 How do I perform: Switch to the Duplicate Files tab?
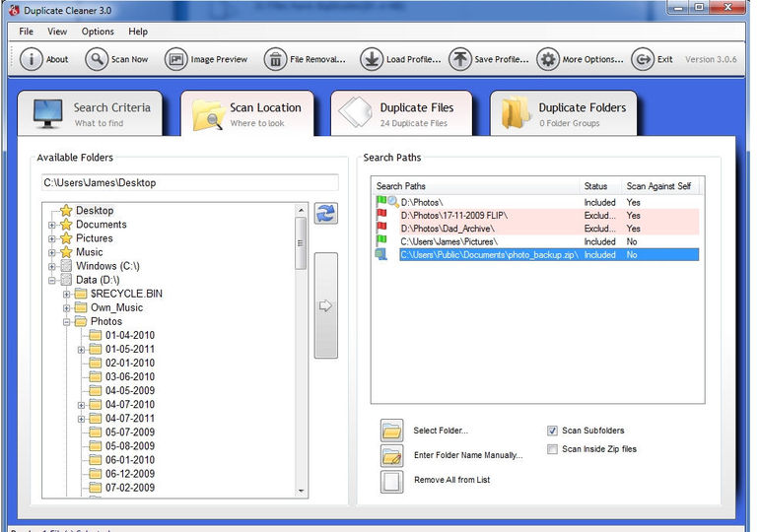coord(401,114)
